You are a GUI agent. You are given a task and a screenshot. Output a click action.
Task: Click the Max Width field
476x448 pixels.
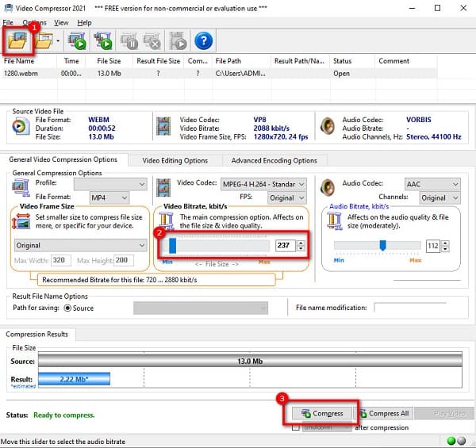pyautogui.click(x=61, y=260)
